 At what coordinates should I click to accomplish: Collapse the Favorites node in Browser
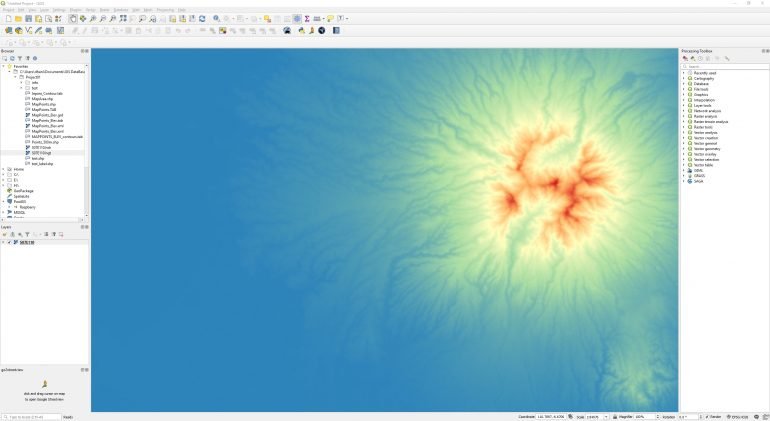3,66
